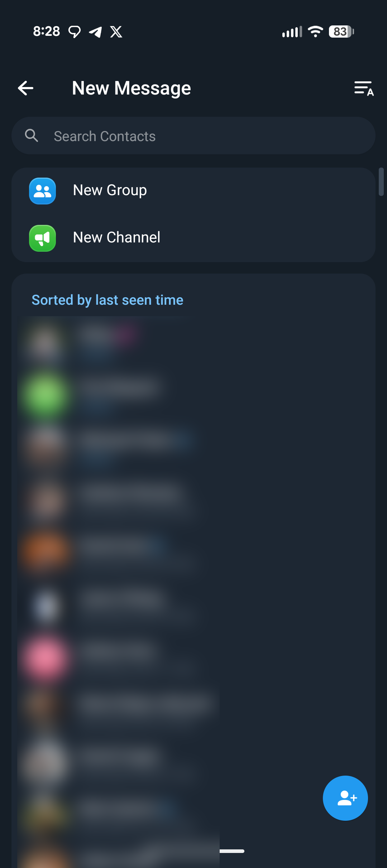This screenshot has height=868, width=387.
Task: Tap the battery indicator showing 83
Action: [341, 32]
